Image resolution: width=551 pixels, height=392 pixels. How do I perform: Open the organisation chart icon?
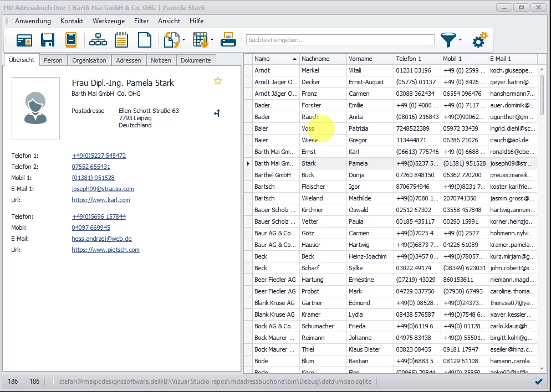pos(98,40)
